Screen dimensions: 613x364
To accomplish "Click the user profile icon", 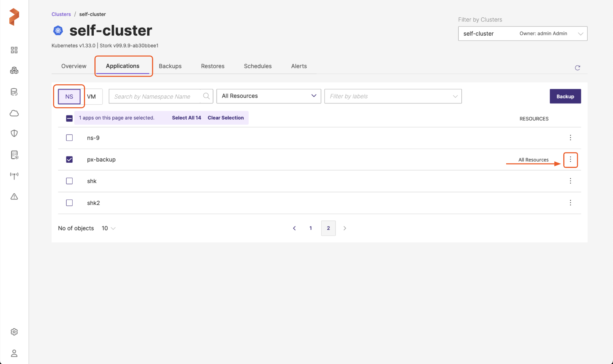I will [x=14, y=353].
